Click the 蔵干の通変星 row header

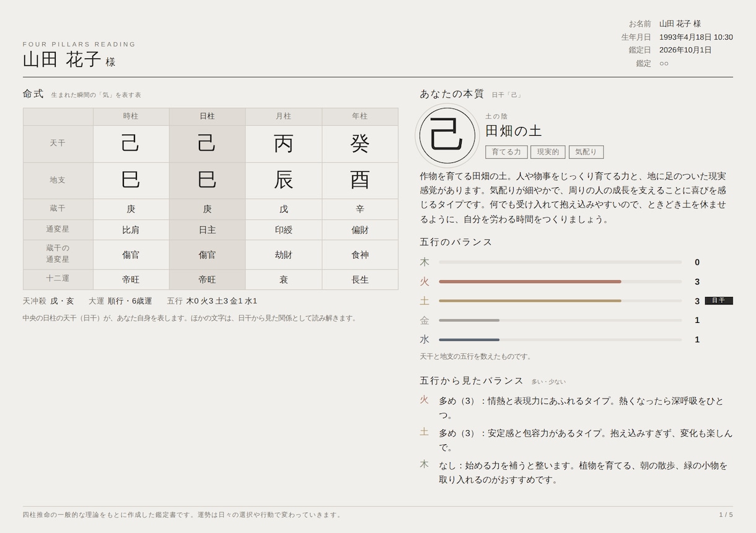58,254
